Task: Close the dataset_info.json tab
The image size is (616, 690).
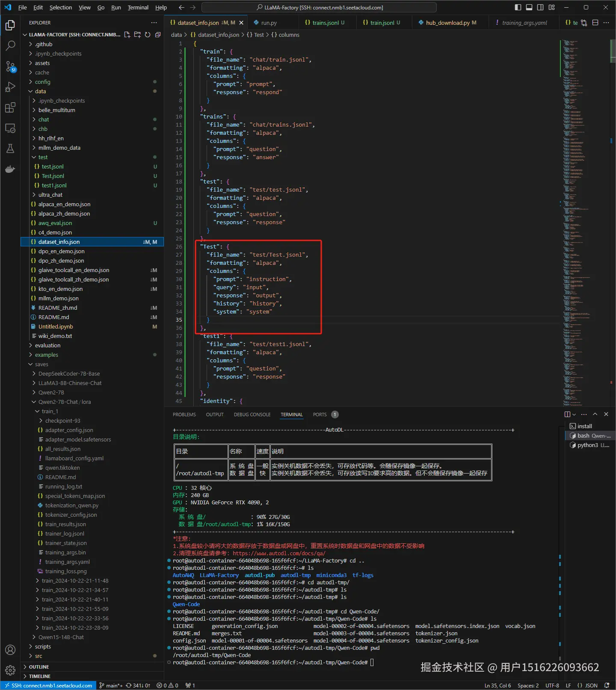Action: point(241,23)
